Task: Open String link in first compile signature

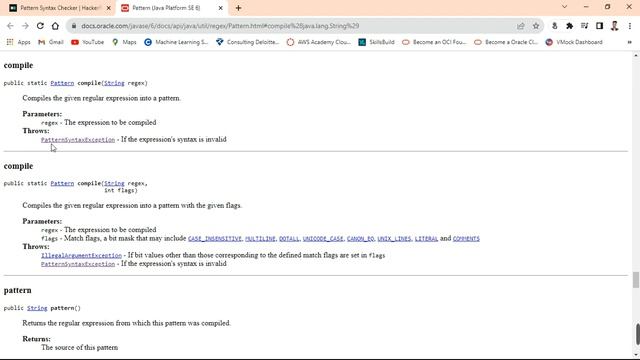Action: tap(114, 83)
